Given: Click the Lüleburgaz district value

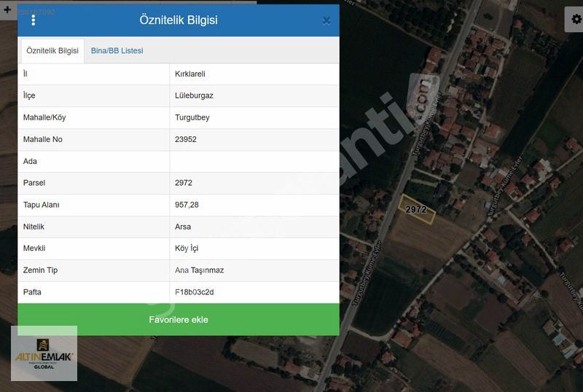Looking at the screenshot, I should coord(194,95).
